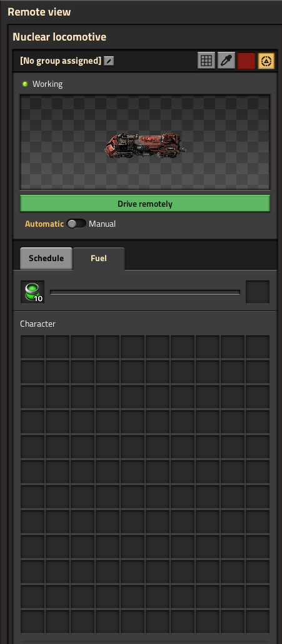Click the green Working status indicator
The width and height of the screenshot is (282, 644).
click(x=25, y=84)
